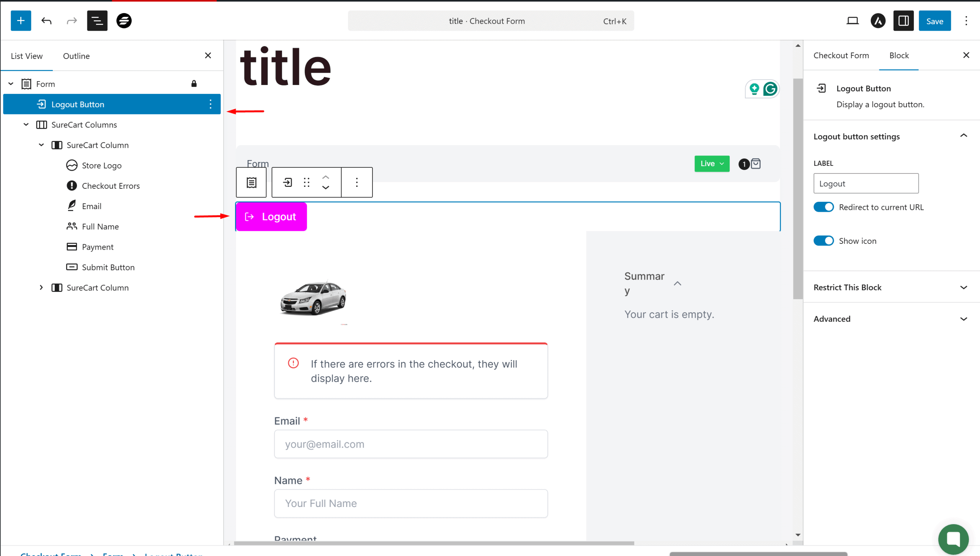Image resolution: width=980 pixels, height=556 pixels.
Task: Disable Redirect to current URL toggle
Action: [x=823, y=207]
